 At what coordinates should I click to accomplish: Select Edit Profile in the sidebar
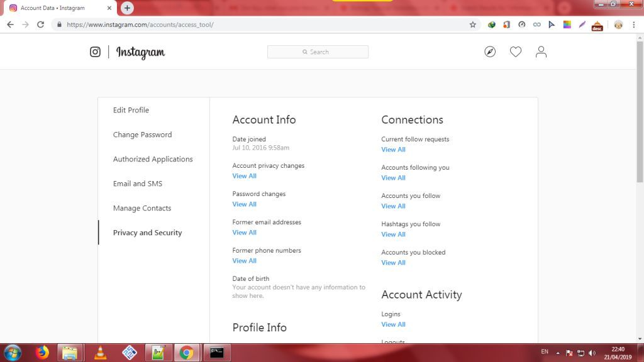(x=131, y=110)
